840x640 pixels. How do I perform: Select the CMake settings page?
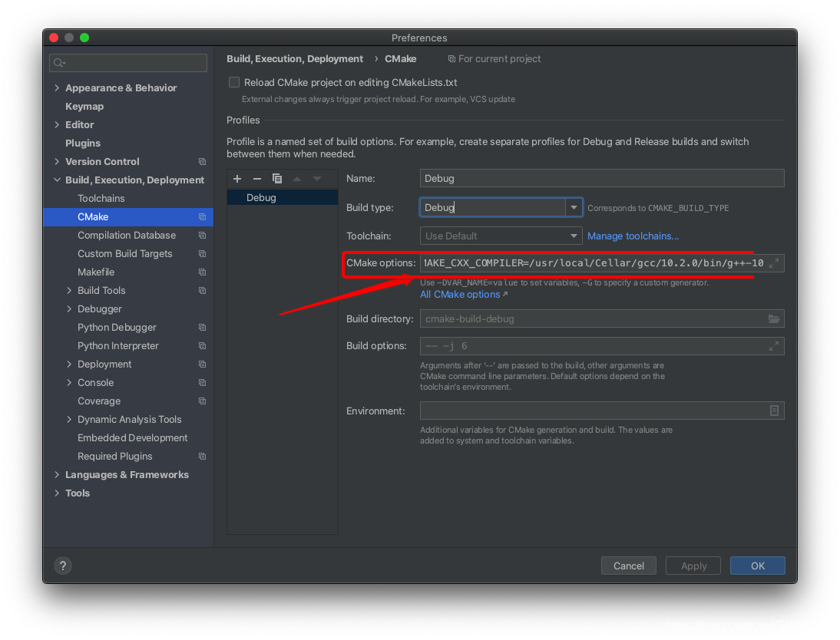coord(128,217)
